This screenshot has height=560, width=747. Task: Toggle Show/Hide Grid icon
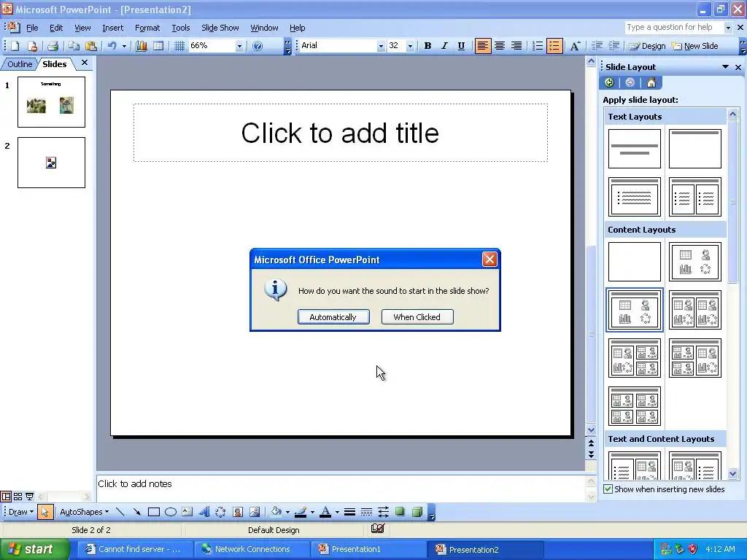[x=179, y=46]
